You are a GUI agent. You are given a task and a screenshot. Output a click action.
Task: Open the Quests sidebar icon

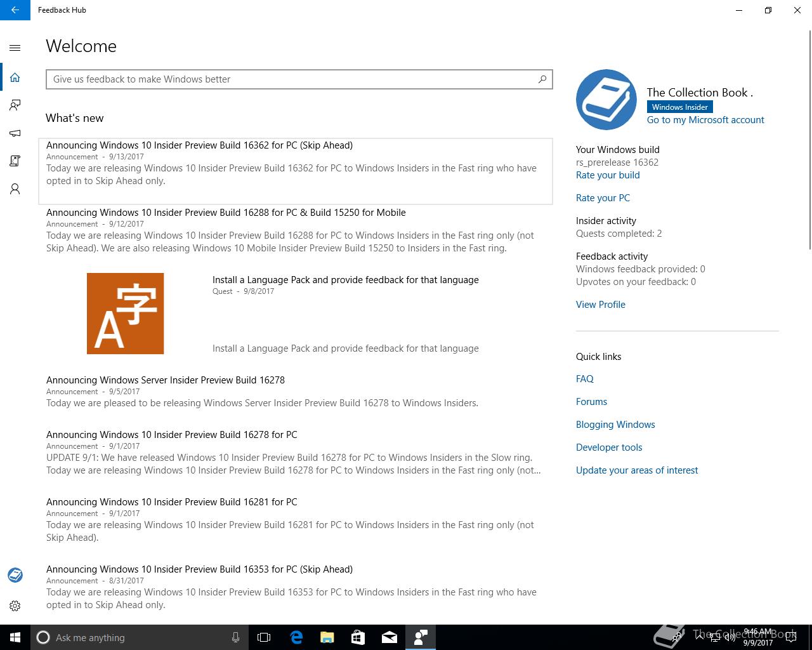tap(15, 161)
